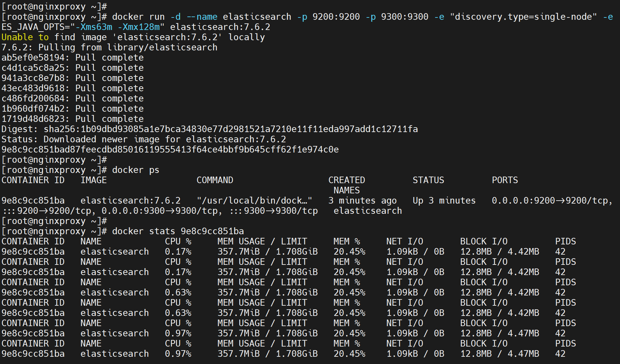This screenshot has width=620, height=364.
Task: Click the full container ID hash 9e8c9cc851bad87f…
Action: click(x=170, y=150)
